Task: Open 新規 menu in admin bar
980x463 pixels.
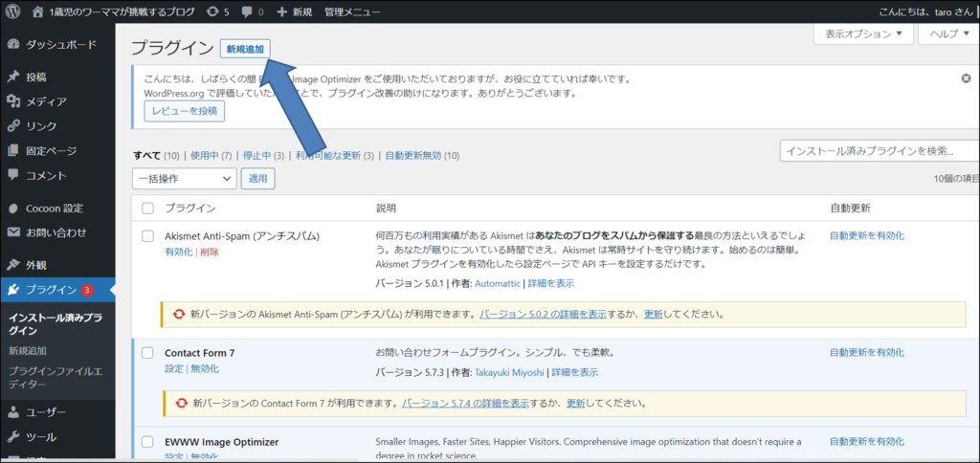Action: point(302,11)
